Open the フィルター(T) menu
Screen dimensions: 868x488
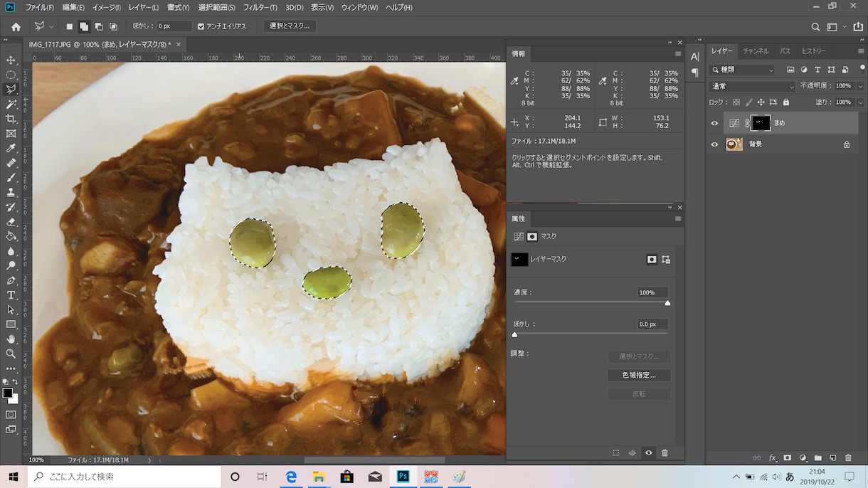pos(260,7)
